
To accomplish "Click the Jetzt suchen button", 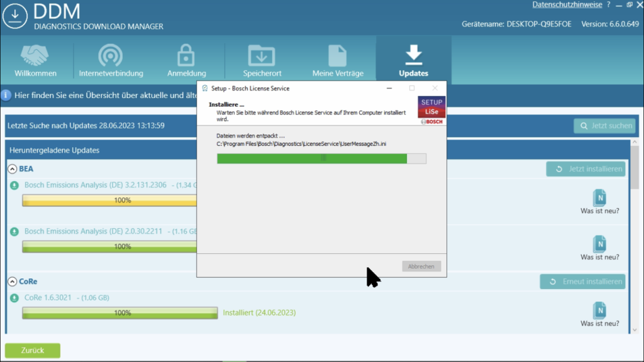I will [x=604, y=126].
